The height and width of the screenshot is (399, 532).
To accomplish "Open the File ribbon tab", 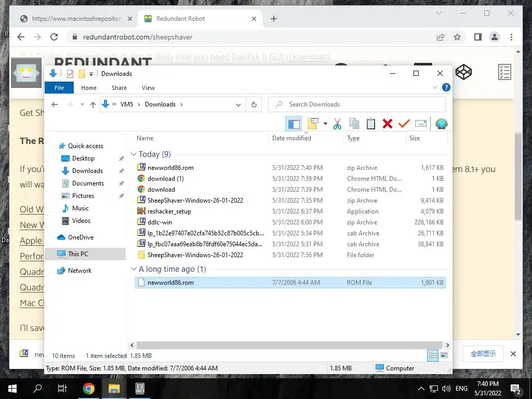I will pos(59,87).
